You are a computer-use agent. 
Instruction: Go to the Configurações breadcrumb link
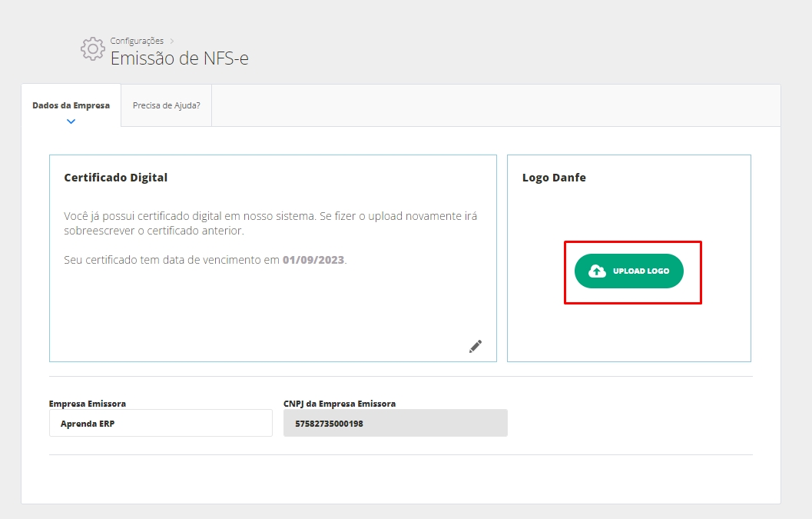[x=137, y=41]
